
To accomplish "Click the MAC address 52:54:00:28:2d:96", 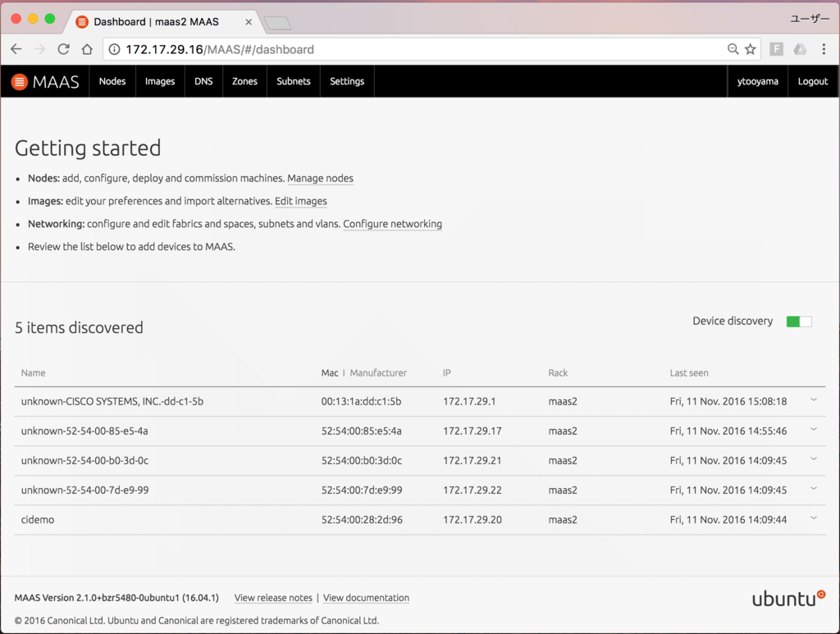I will 362,519.
